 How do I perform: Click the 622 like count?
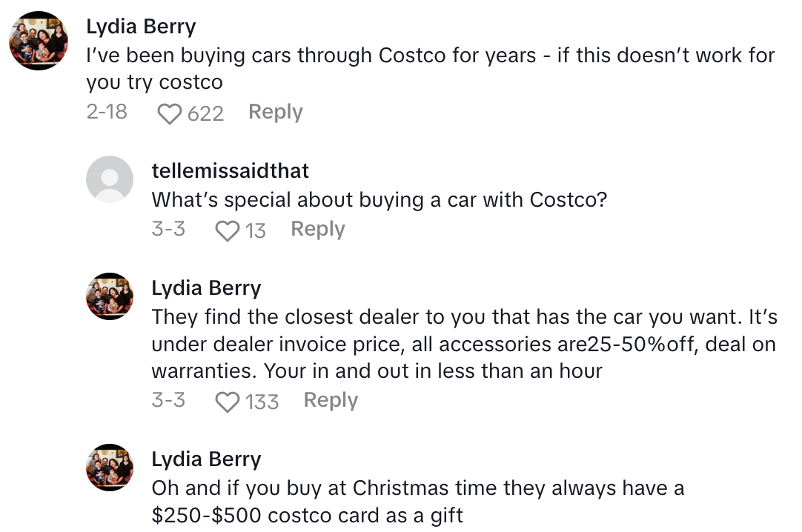[205, 113]
